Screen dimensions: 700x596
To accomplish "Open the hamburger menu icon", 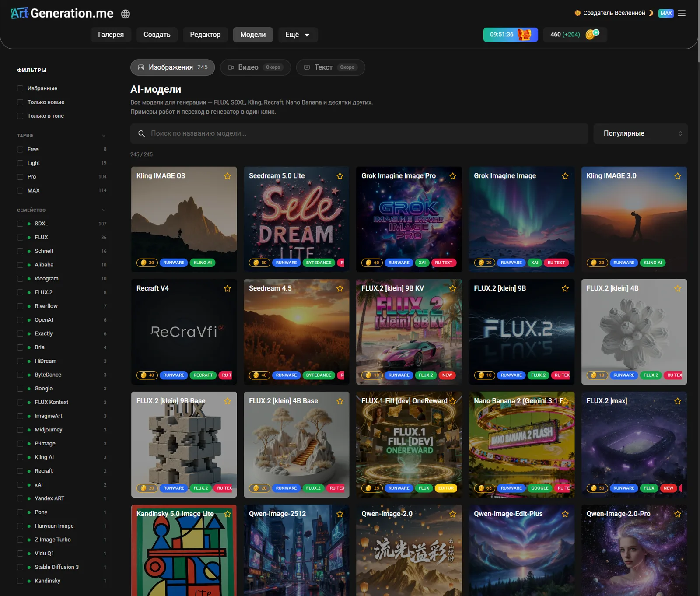I will tap(682, 13).
